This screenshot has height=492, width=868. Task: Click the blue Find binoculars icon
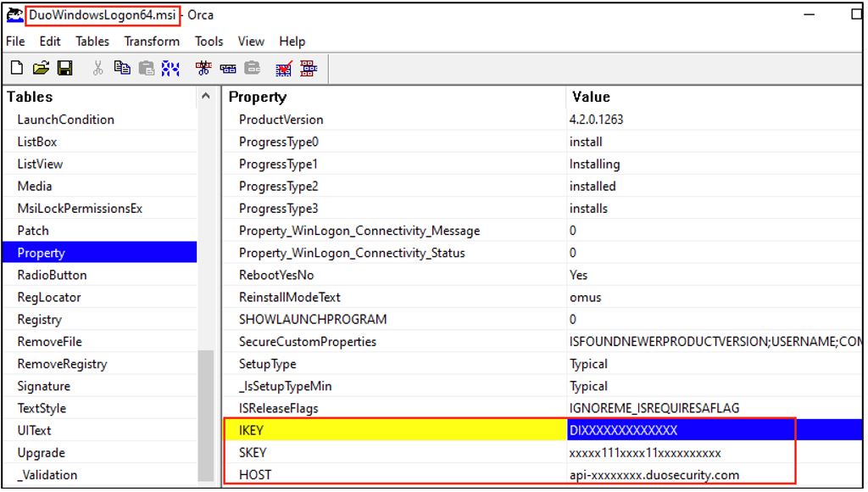[170, 68]
